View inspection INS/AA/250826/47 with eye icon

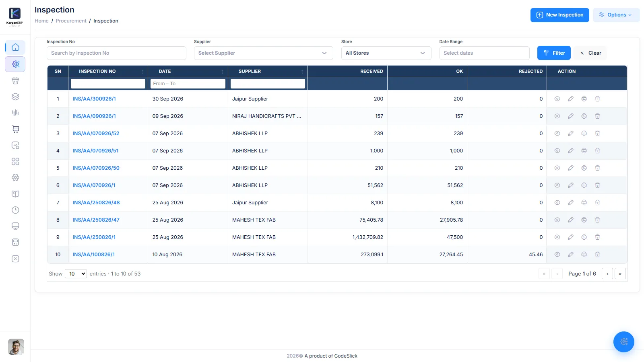click(x=557, y=220)
